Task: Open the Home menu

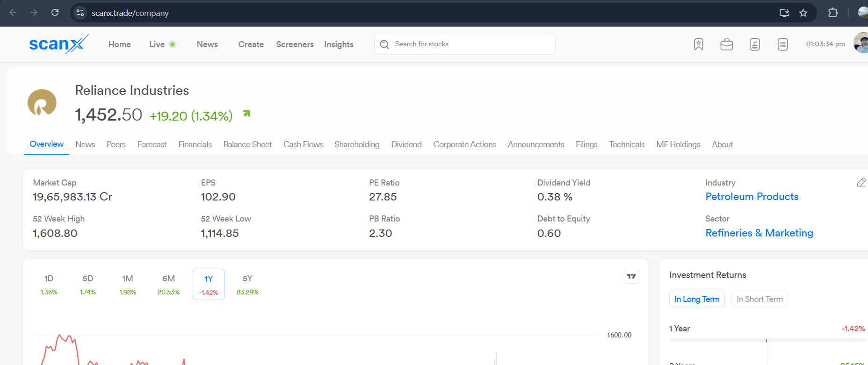Action: pyautogui.click(x=120, y=44)
